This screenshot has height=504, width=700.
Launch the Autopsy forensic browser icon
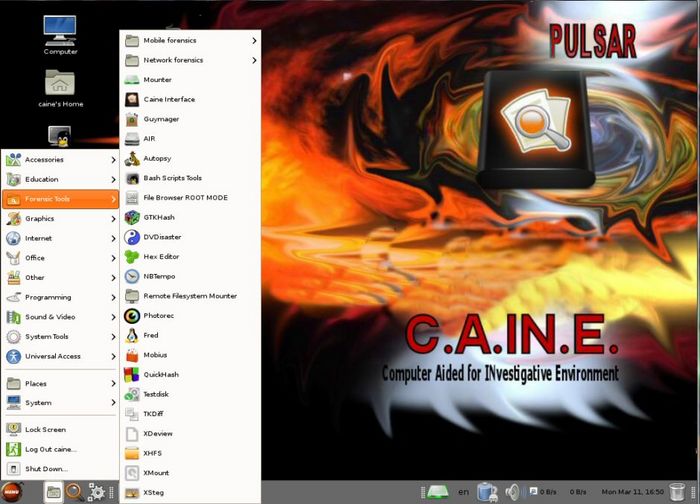pos(132,158)
